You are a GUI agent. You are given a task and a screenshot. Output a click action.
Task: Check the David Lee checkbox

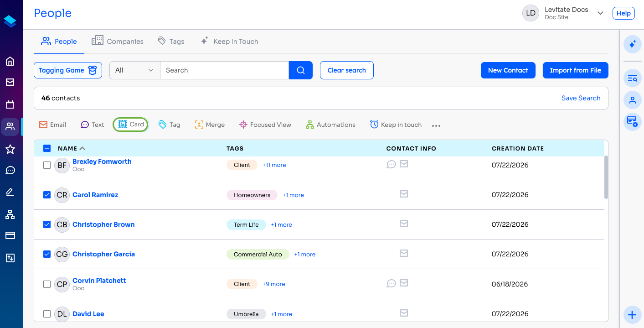click(47, 314)
